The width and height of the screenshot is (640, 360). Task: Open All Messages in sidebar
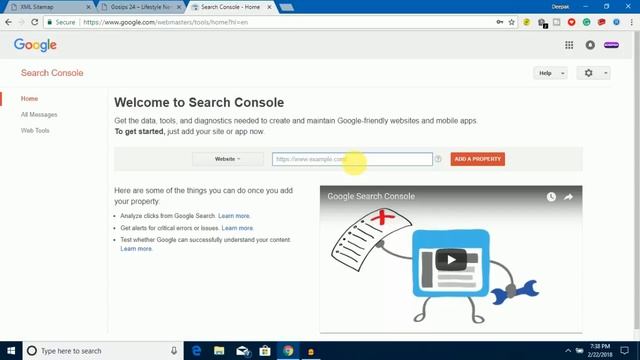pyautogui.click(x=39, y=115)
